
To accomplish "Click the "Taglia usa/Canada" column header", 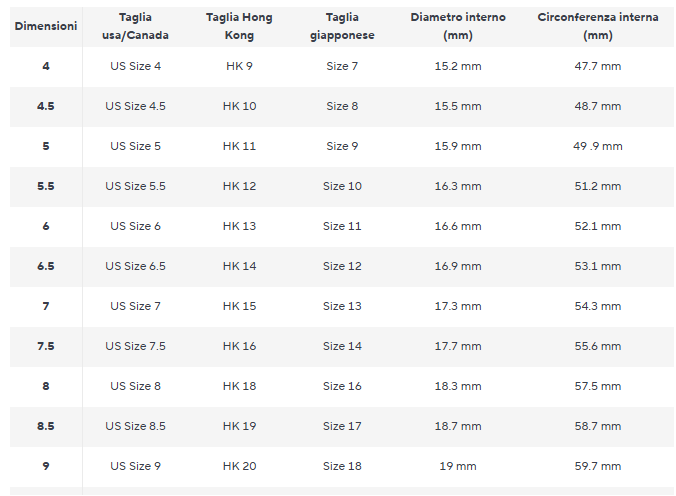I will [135, 26].
